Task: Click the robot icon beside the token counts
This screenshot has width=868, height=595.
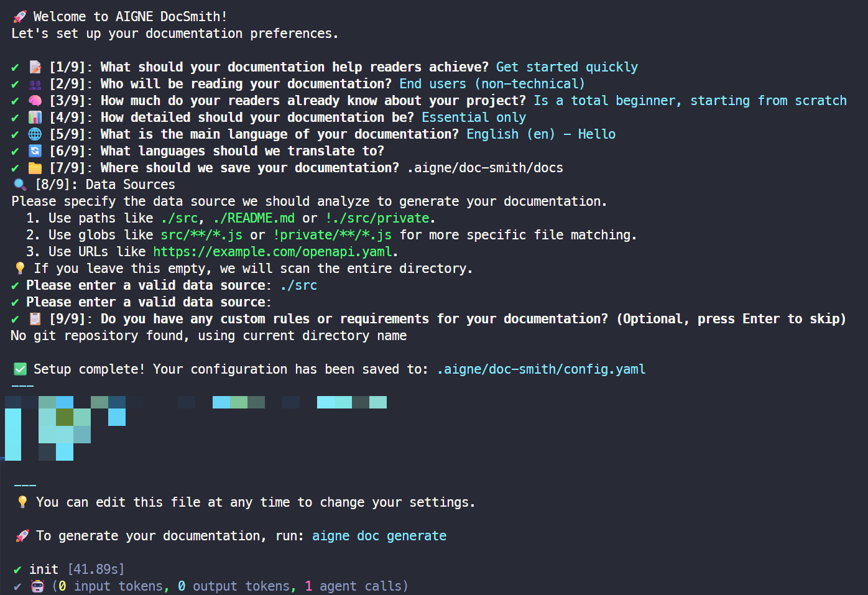Action: 38,586
